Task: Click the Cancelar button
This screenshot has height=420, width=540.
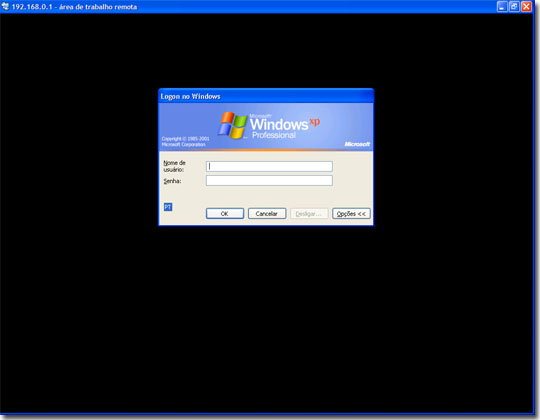Action: pos(267,213)
